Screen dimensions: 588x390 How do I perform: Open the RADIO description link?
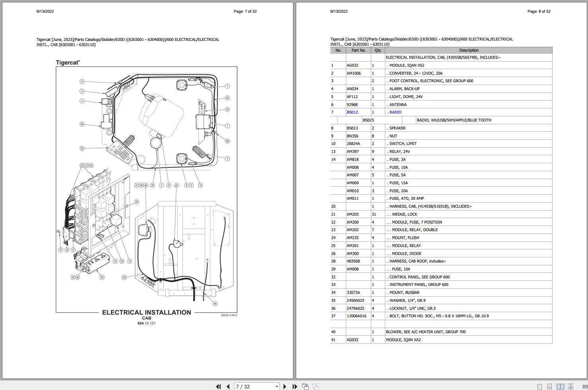pos(395,112)
